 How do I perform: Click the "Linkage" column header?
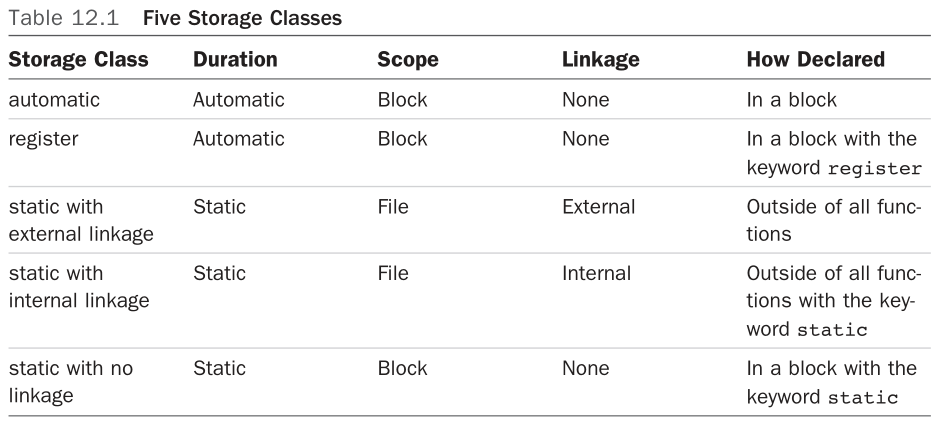pyautogui.click(x=600, y=60)
